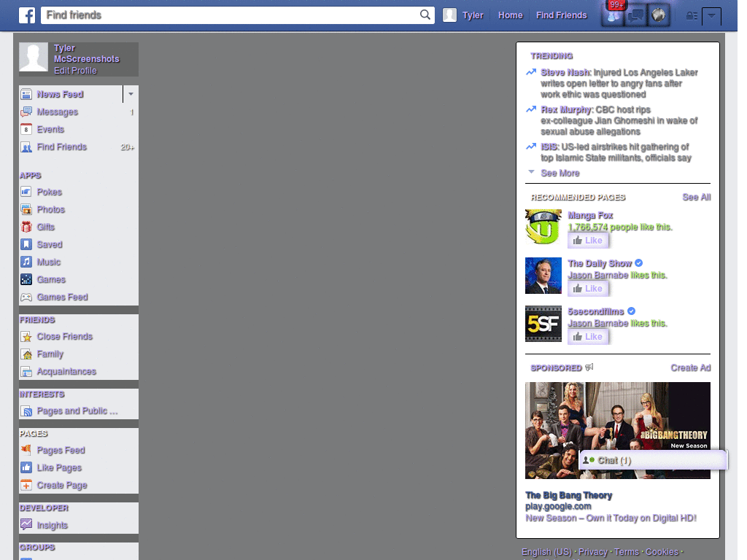This screenshot has height=560, width=747.
Task: Open friend requests icon with 99+ badge
Action: tap(613, 15)
